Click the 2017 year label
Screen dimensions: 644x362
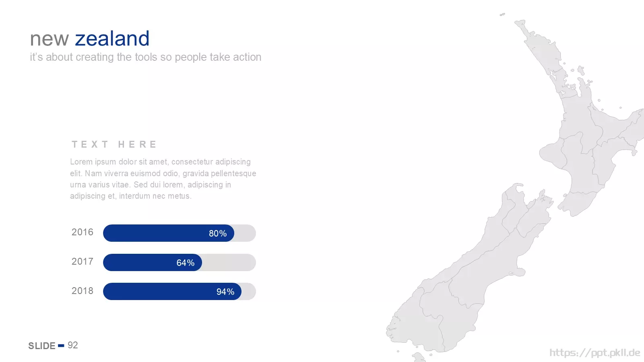coord(83,261)
